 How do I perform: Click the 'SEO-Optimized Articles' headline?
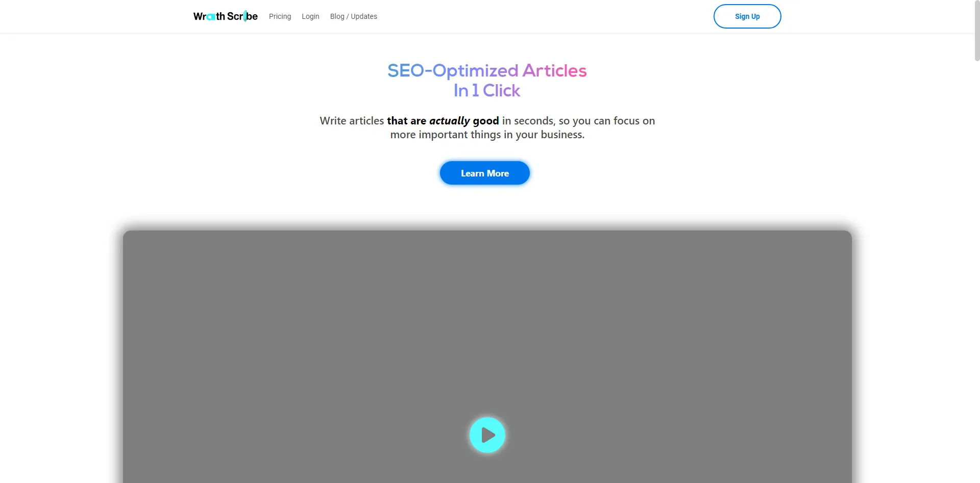coord(487,70)
